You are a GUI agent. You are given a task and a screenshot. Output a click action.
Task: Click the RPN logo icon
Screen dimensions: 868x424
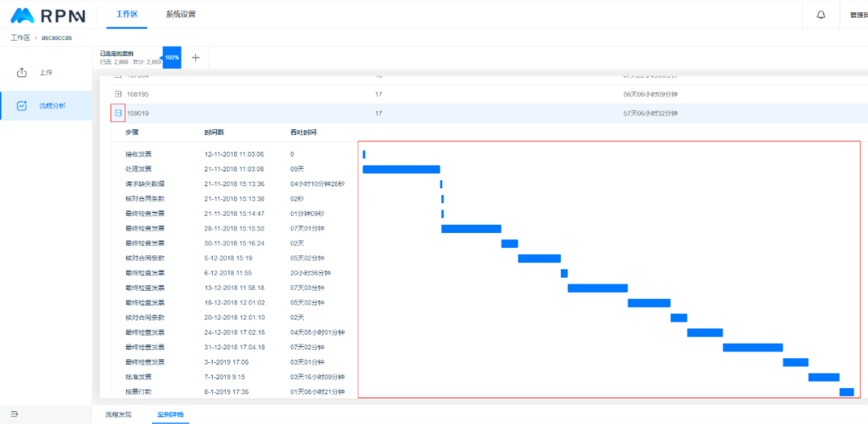(x=22, y=15)
